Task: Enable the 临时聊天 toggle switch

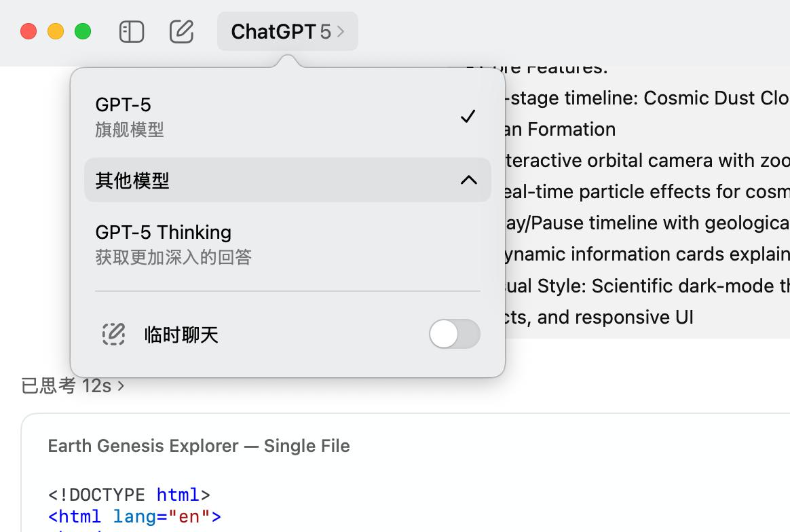Action: click(x=454, y=335)
